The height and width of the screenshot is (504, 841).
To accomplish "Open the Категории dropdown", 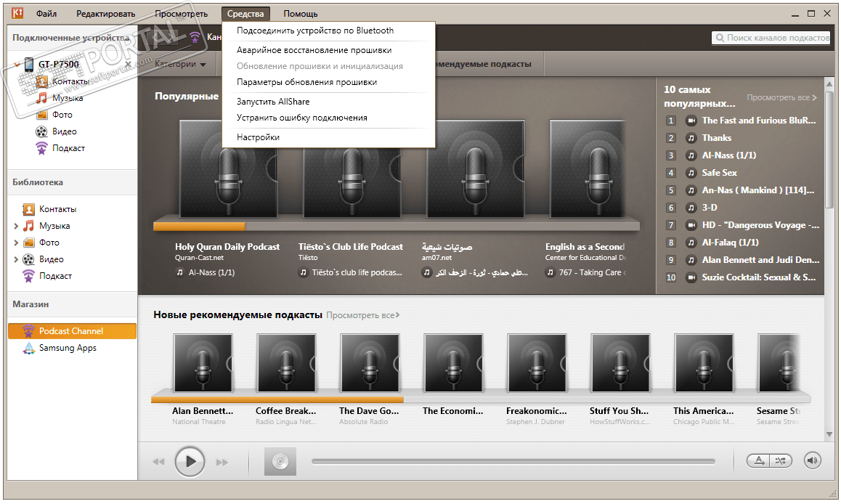I will [x=180, y=64].
